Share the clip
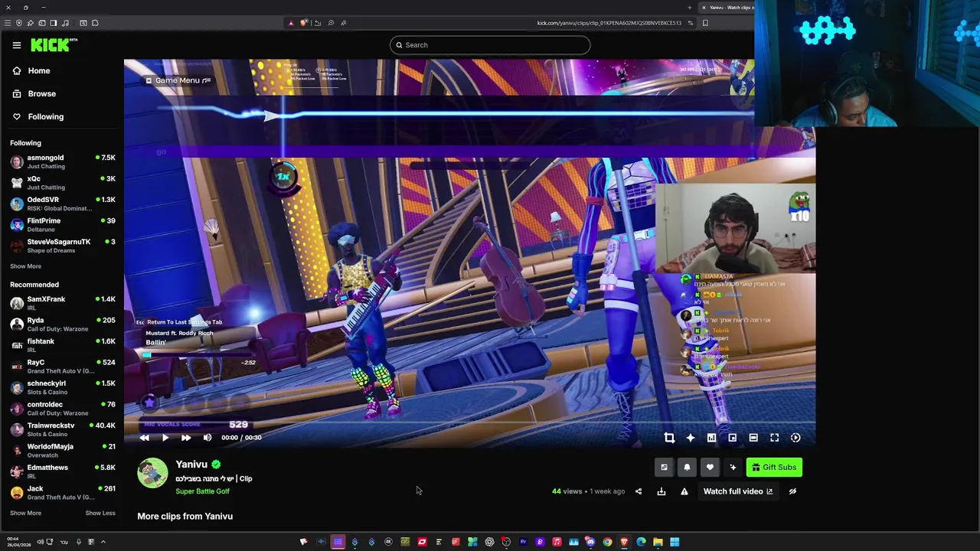 coord(639,491)
